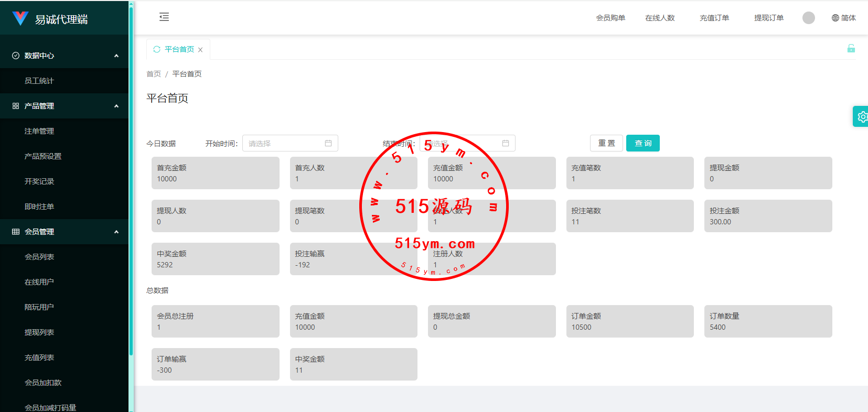Open 充值订单 in the top navigation
Screen dimensions: 868x412
714,18
